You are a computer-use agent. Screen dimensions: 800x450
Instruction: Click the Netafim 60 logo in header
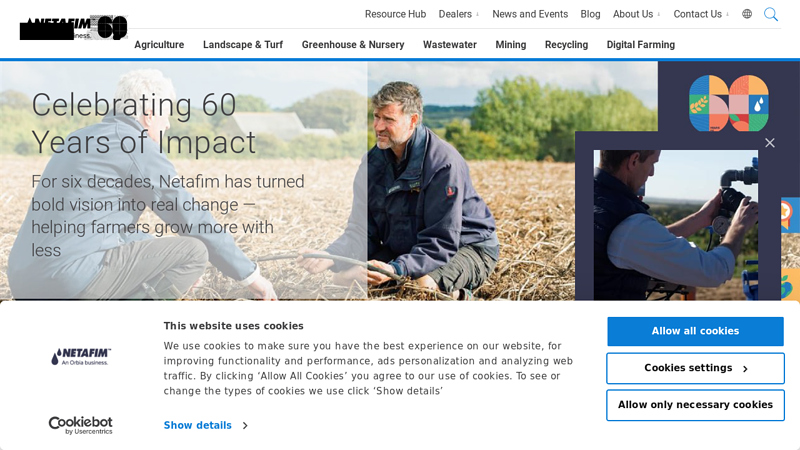(x=74, y=28)
